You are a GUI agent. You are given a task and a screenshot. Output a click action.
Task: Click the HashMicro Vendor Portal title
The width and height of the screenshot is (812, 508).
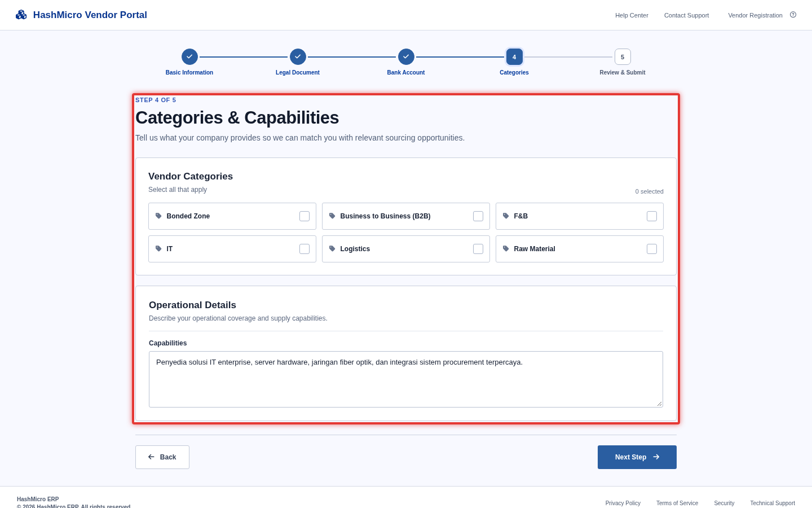90,15
